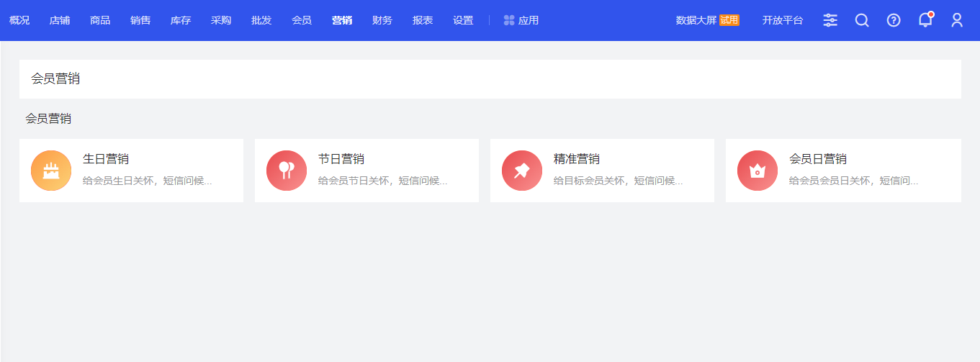Click the member day crown icon
The height and width of the screenshot is (362, 980).
point(758,171)
